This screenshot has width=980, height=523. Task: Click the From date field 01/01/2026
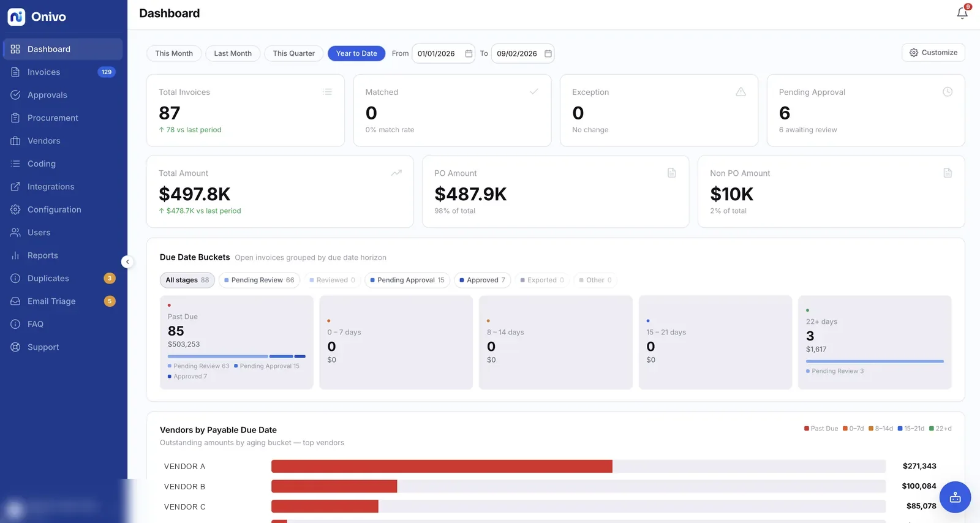coord(443,53)
